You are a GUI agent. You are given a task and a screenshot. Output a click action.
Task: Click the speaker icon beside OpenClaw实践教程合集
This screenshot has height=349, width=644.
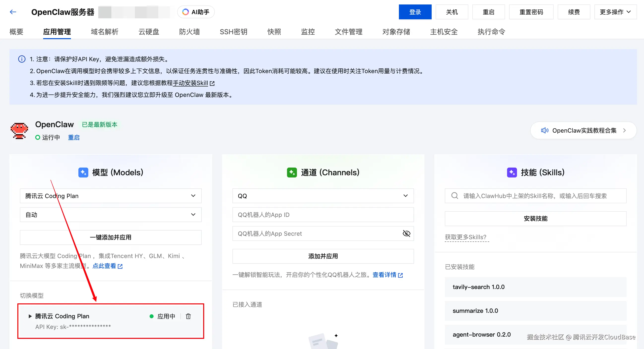pos(545,130)
